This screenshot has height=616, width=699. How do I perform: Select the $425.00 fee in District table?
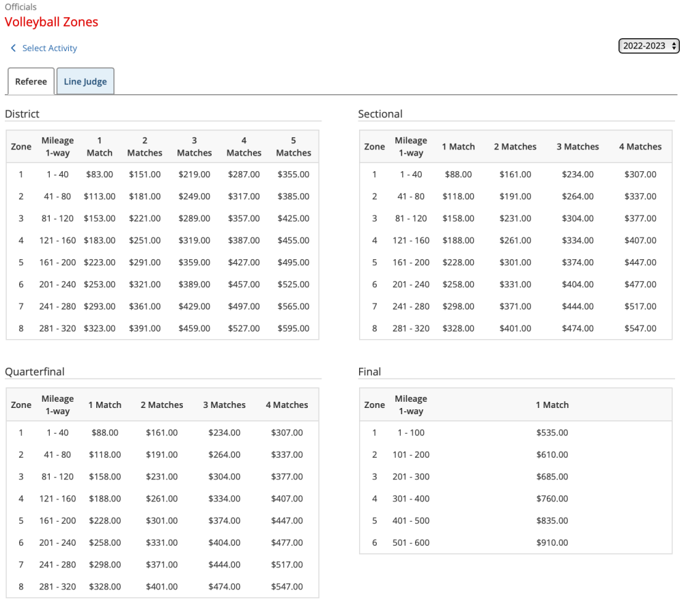pyautogui.click(x=294, y=219)
